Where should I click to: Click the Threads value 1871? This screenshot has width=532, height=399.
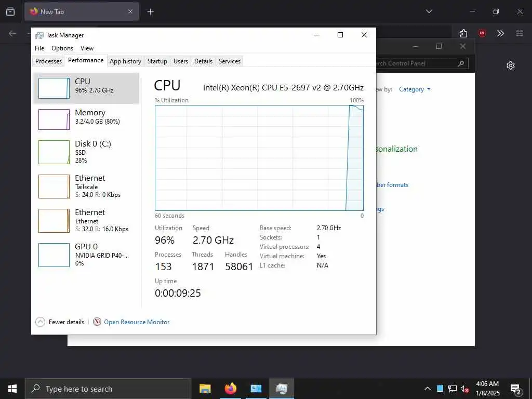pos(203,267)
